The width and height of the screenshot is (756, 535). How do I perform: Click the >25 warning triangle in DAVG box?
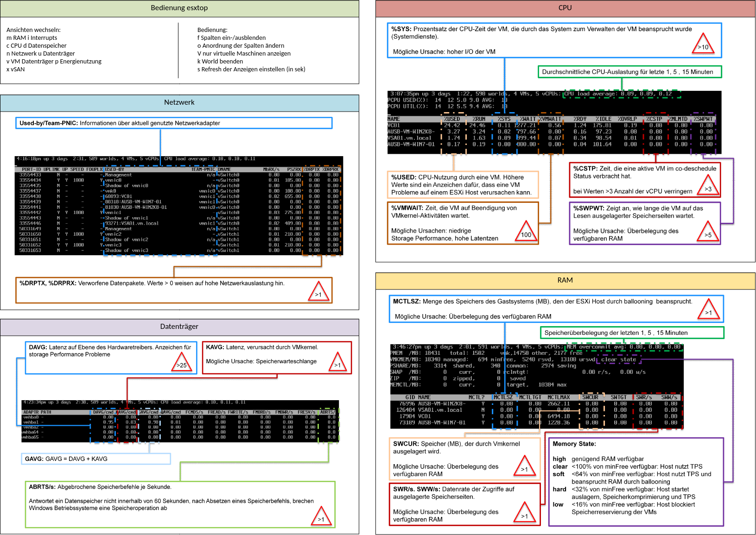(182, 363)
